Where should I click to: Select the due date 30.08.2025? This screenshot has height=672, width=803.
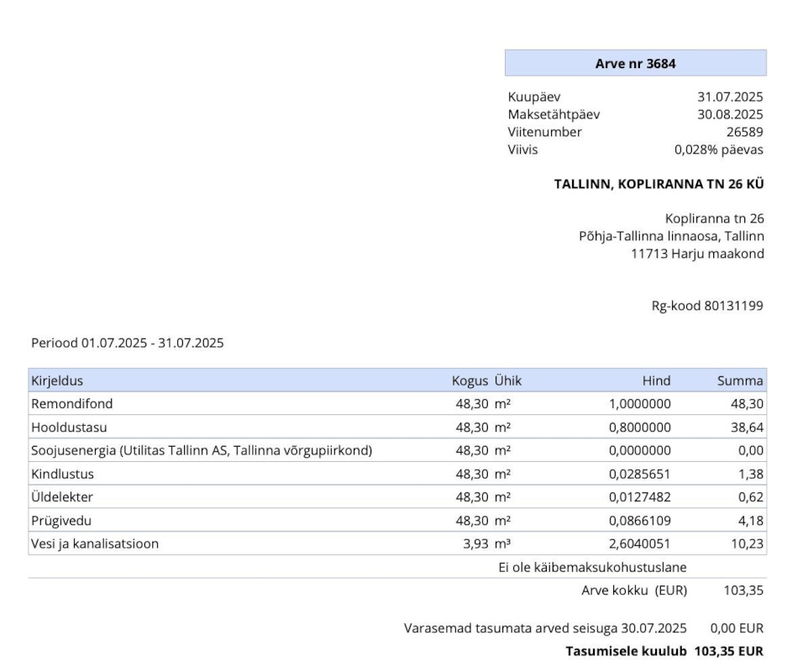(730, 114)
